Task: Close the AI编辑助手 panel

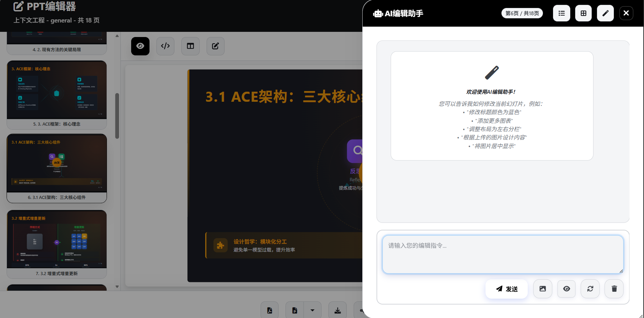Action: tap(626, 13)
